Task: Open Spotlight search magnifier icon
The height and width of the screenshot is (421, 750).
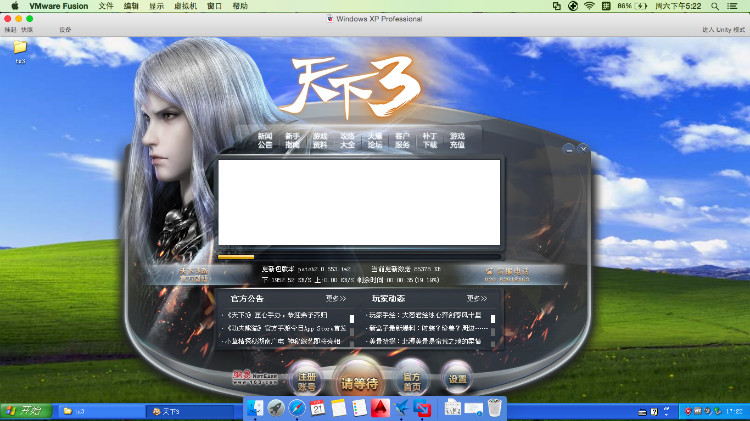Action: point(715,6)
